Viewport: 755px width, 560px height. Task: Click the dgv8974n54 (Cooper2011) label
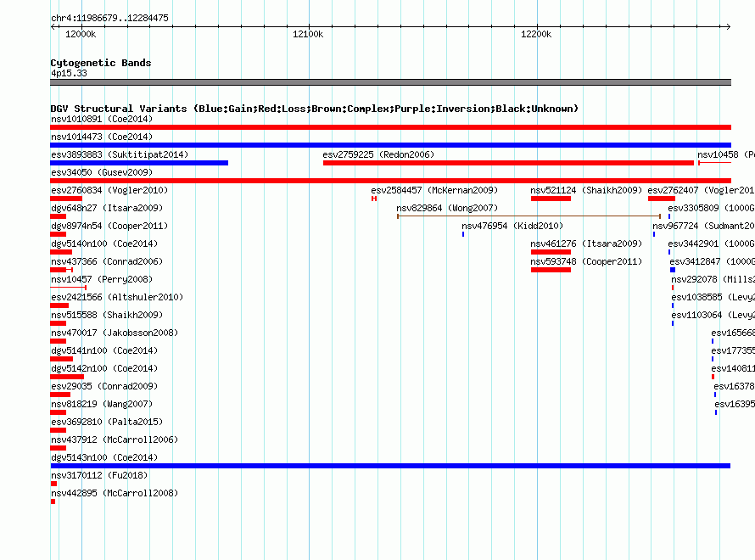pos(109,226)
